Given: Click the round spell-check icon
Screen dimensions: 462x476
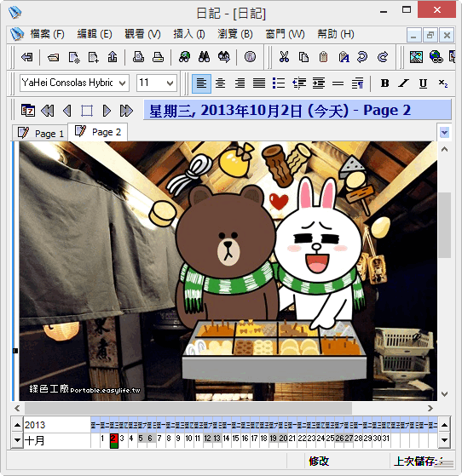Looking at the screenshot, I should tap(250, 57).
